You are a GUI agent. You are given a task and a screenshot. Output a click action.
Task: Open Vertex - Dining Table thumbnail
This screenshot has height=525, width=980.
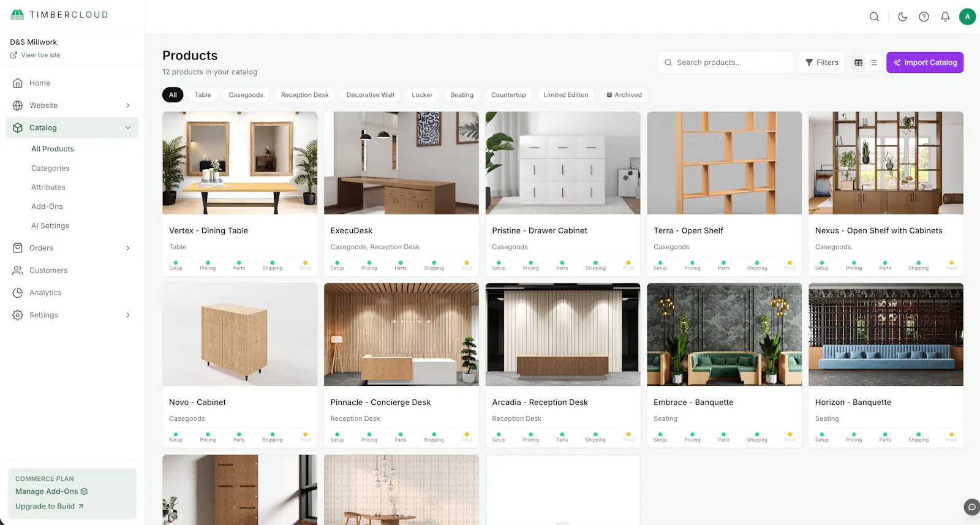coord(240,163)
